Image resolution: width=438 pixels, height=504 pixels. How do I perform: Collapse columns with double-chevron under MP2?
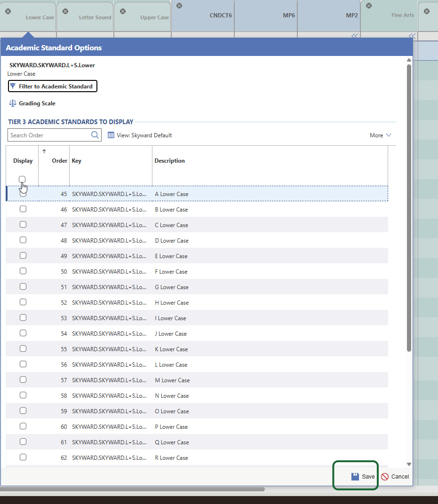pyautogui.click(x=355, y=36)
